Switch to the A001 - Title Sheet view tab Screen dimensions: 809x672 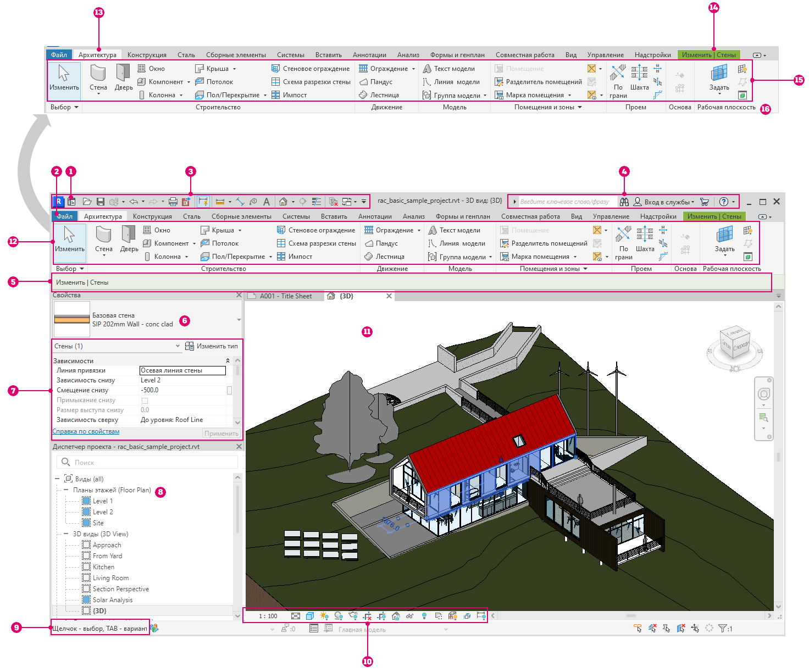[286, 296]
